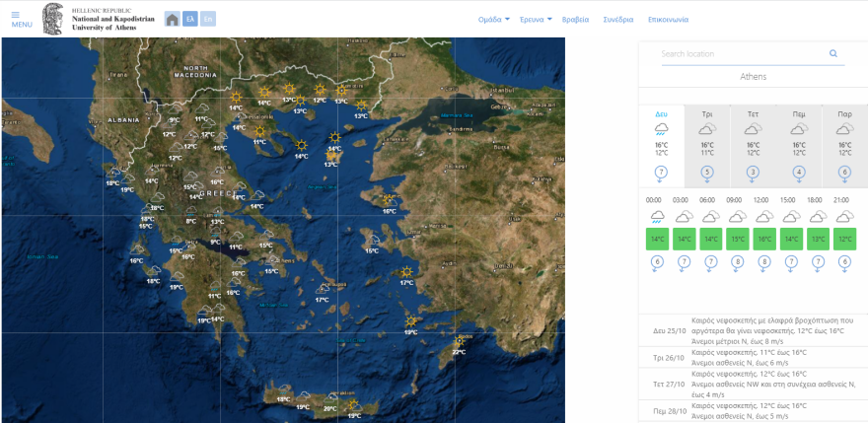The image size is (868, 423).
Task: Expand the Ομάδα dropdown menu
Action: 494,20
